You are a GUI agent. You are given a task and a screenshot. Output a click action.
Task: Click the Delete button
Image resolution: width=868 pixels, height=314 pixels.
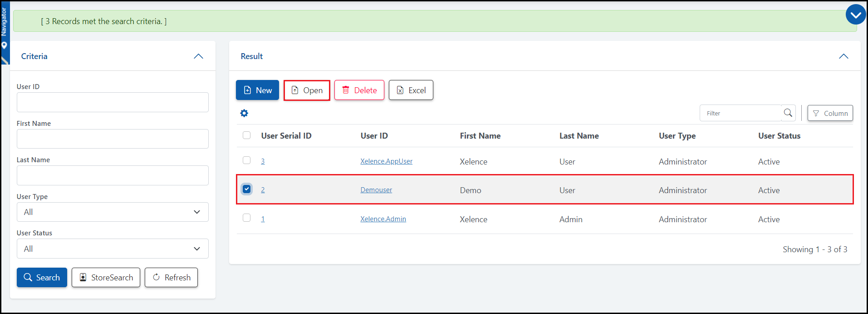click(359, 90)
